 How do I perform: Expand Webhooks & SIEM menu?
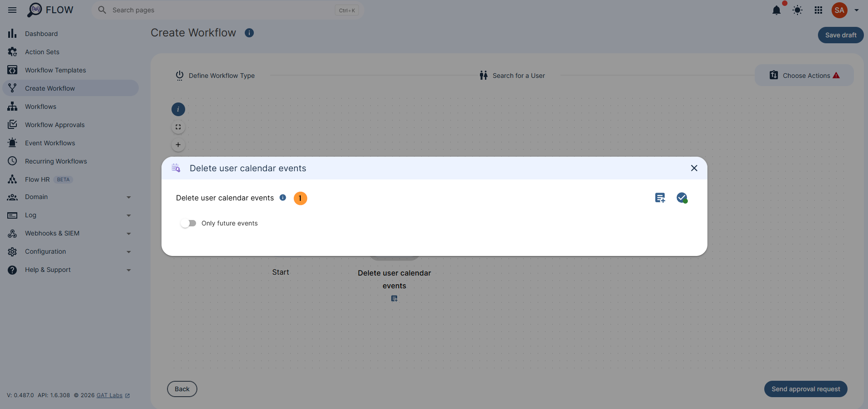tap(71, 234)
